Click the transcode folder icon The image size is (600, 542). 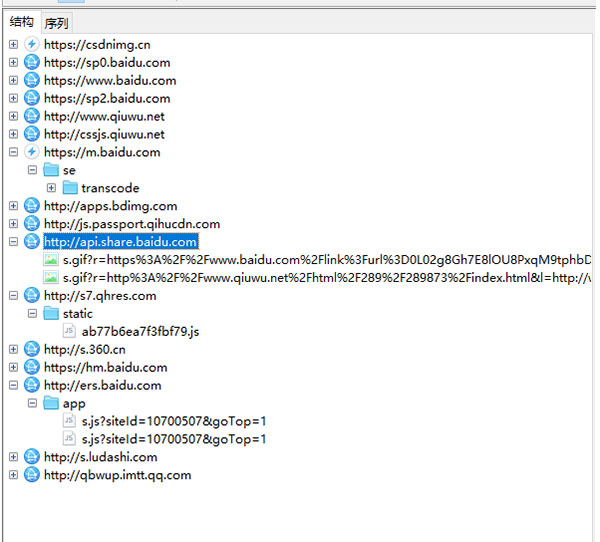coord(70,188)
